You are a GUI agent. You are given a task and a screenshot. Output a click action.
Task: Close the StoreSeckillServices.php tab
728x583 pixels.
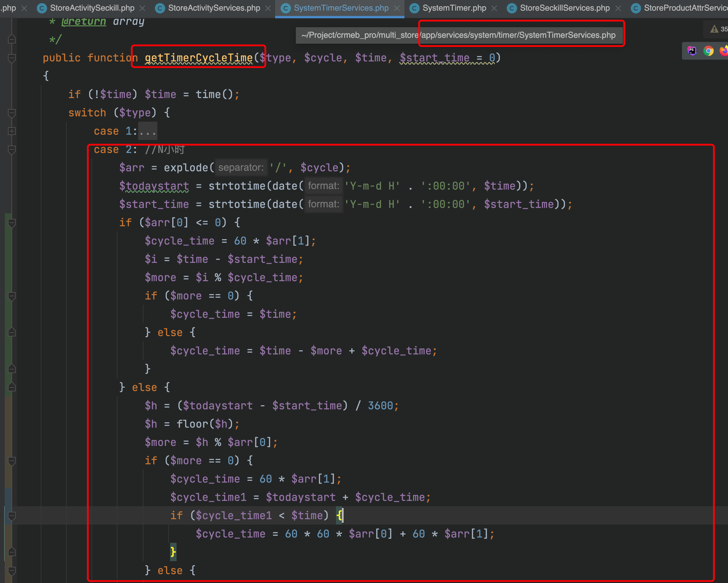tap(618, 8)
